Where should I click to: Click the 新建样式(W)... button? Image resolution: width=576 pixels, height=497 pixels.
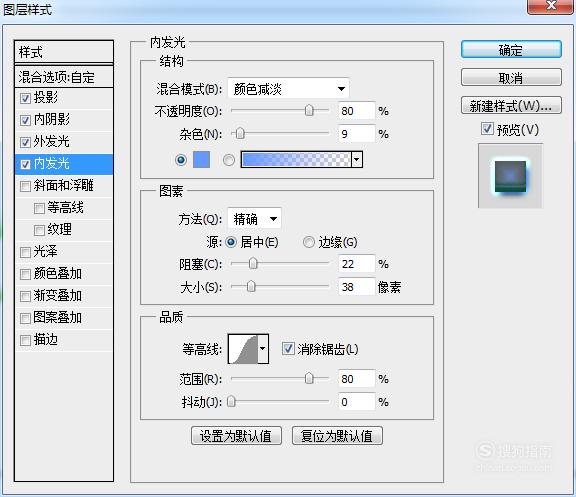click(x=511, y=106)
